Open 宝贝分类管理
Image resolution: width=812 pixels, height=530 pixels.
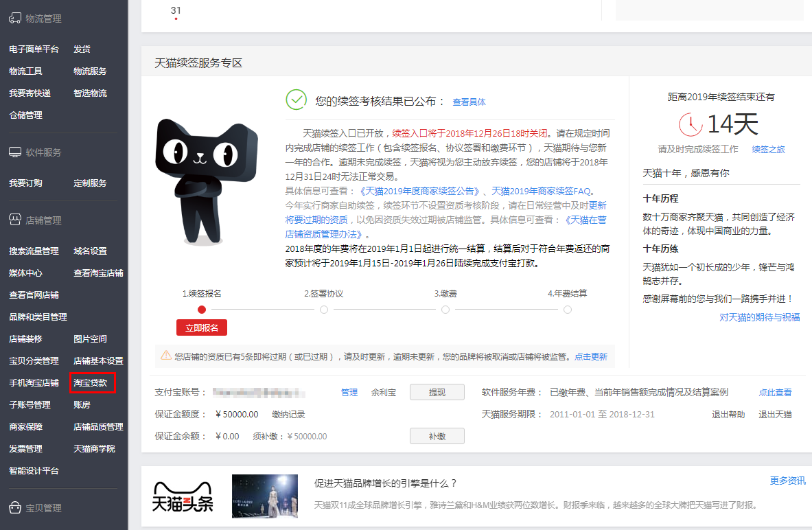point(34,360)
